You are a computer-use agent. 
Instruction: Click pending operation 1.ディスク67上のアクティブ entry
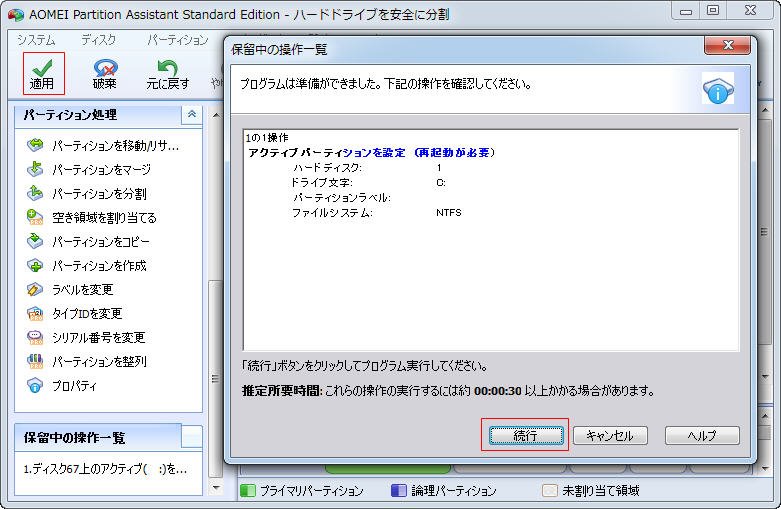pos(105,469)
